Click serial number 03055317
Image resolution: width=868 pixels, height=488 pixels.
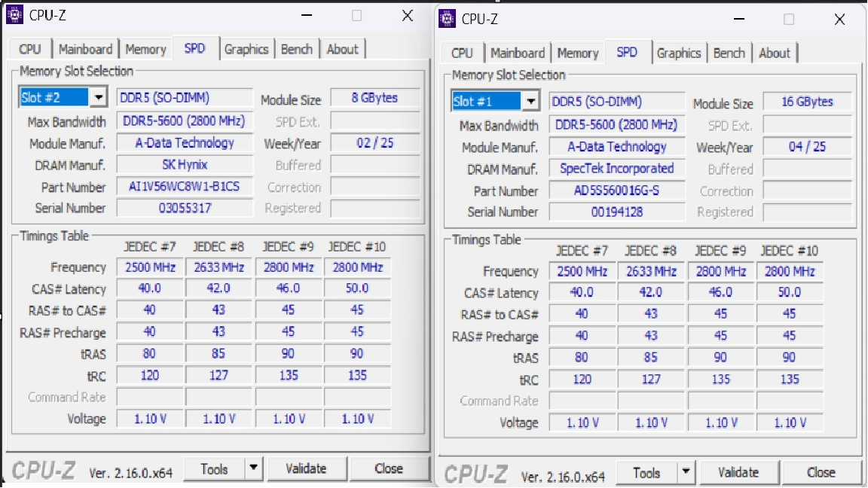(185, 208)
